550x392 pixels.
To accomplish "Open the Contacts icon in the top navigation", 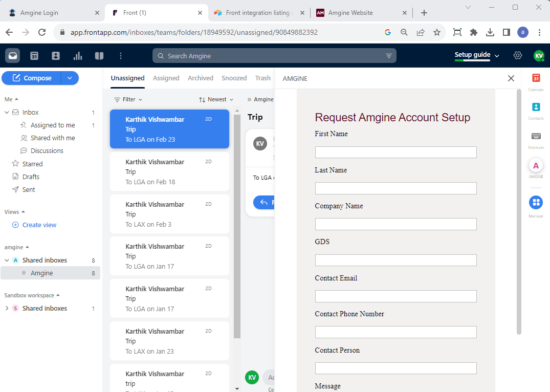I will click(56, 56).
